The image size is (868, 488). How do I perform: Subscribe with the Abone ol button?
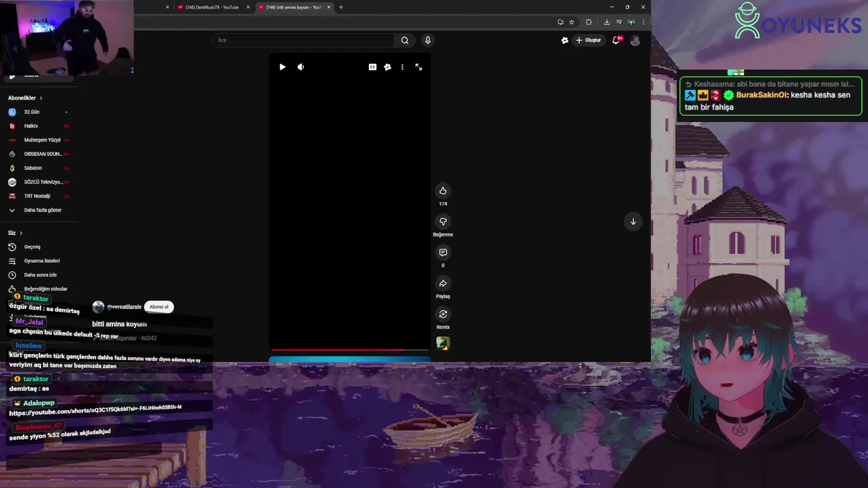(x=159, y=307)
